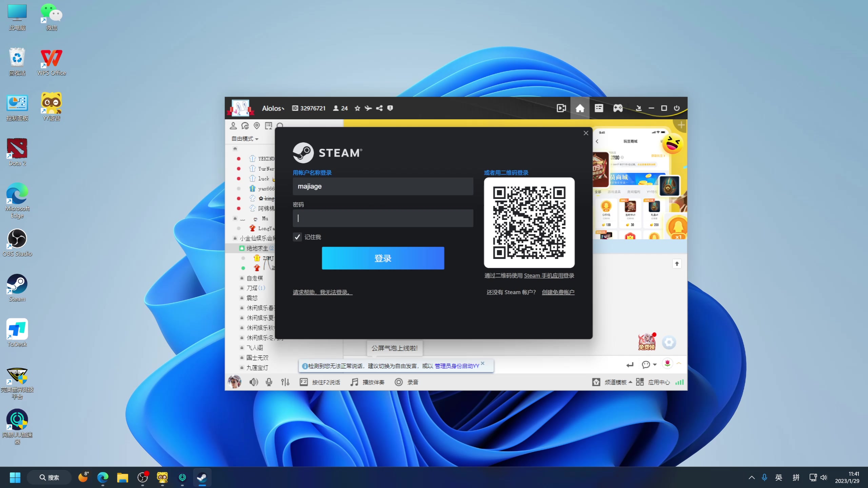
Task: Click the Steam 密码 password field
Action: coord(383,218)
